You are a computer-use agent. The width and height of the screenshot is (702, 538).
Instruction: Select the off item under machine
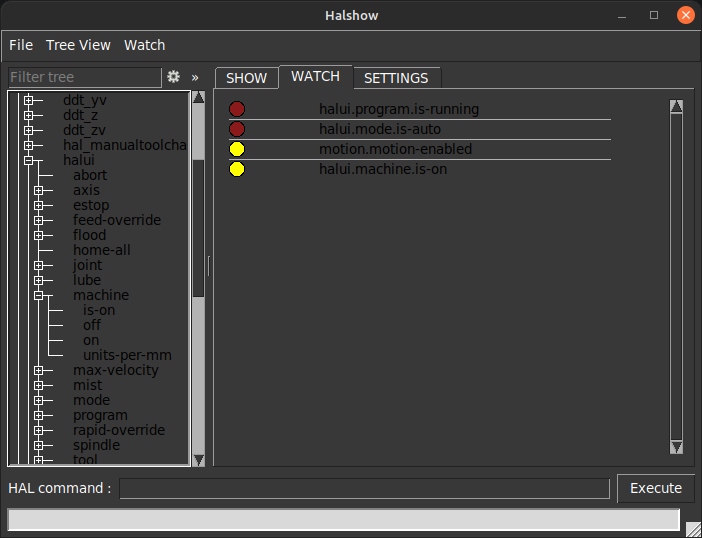coord(92,325)
